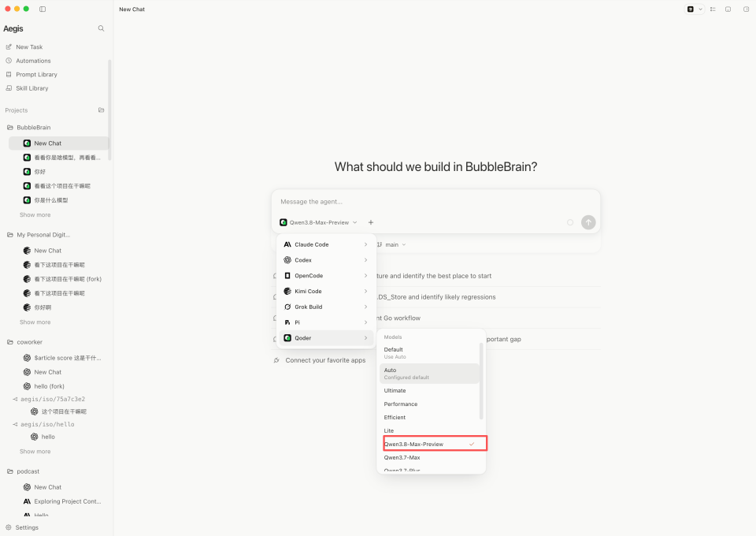Open agent selector dropdown in top bar
Screen dimensions: 756x536
point(695,9)
